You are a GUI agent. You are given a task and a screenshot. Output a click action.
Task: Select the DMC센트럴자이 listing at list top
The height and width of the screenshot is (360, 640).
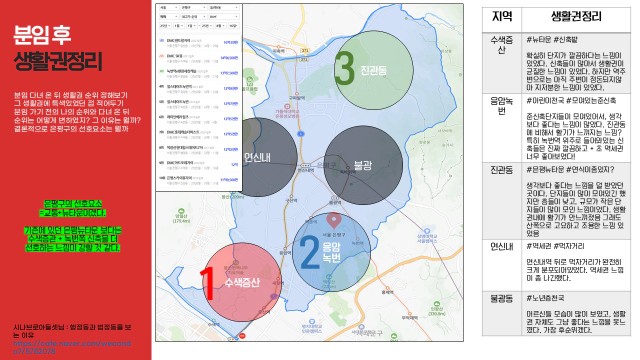tap(199, 43)
